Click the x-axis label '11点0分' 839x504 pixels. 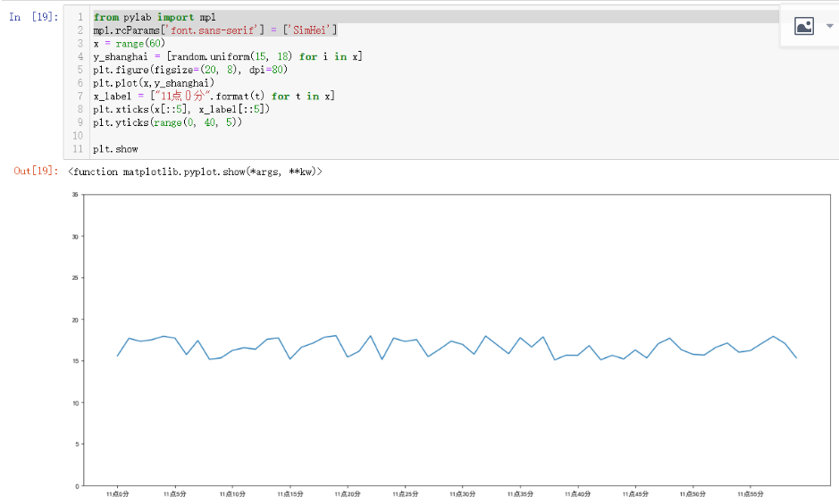click(x=117, y=494)
